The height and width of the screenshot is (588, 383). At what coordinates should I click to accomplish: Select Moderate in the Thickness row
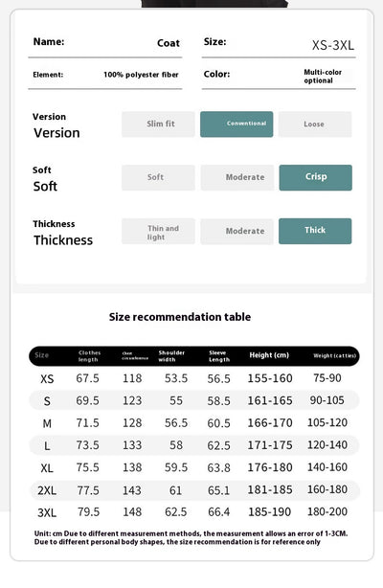click(x=237, y=232)
